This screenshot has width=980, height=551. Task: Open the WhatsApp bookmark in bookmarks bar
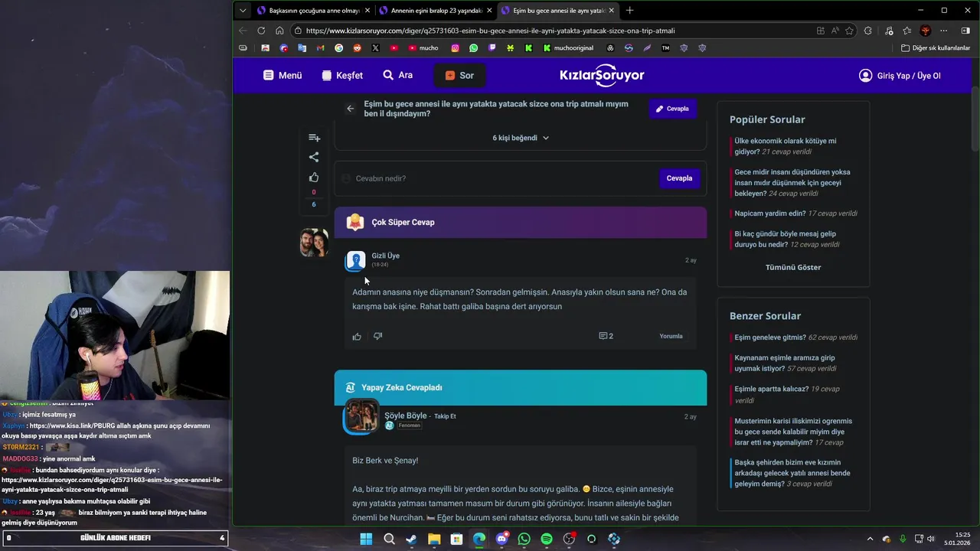(473, 47)
